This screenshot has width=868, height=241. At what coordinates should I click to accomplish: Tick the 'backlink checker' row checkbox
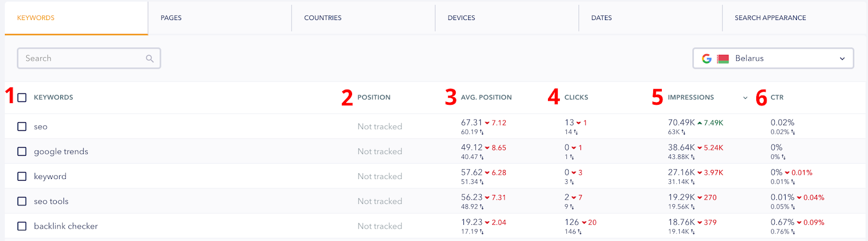pos(22,226)
